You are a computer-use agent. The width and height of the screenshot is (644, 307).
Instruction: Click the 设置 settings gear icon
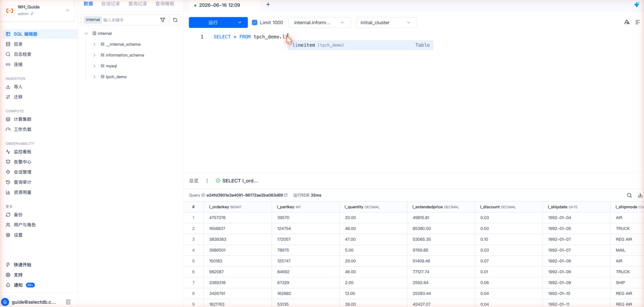click(x=8, y=235)
